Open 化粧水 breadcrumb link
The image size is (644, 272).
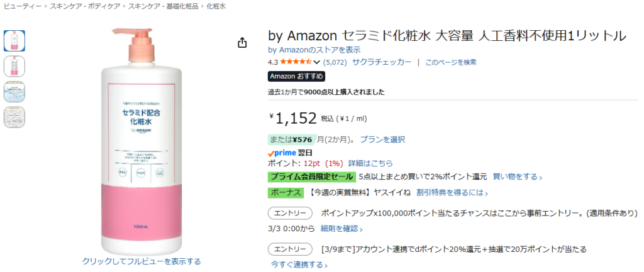point(214,6)
